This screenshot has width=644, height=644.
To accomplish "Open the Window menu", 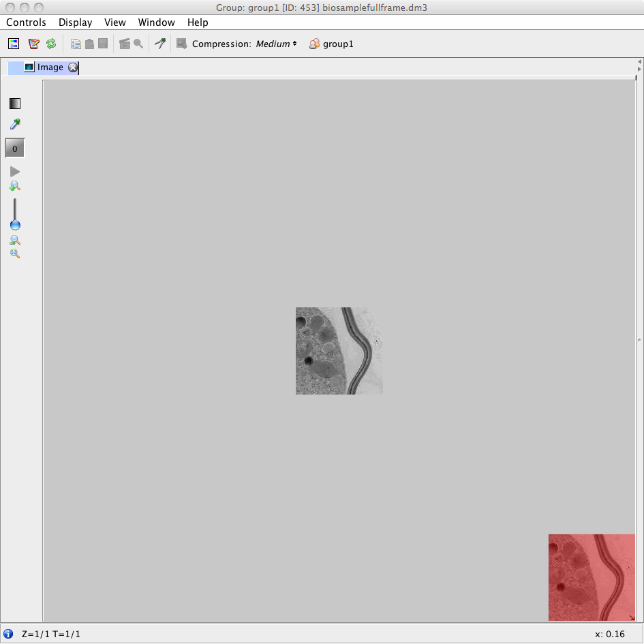I will point(157,22).
